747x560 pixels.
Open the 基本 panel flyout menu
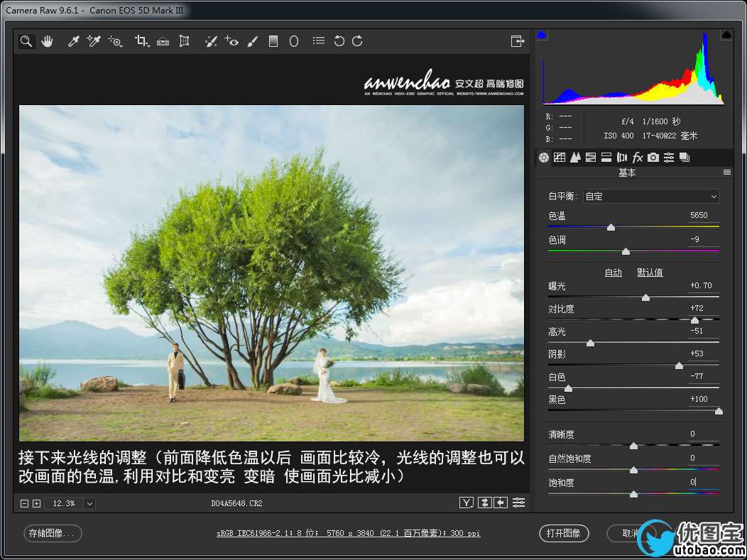tap(726, 172)
